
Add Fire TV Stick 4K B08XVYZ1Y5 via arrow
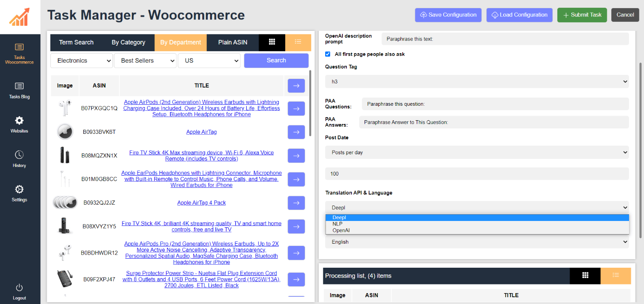(296, 226)
